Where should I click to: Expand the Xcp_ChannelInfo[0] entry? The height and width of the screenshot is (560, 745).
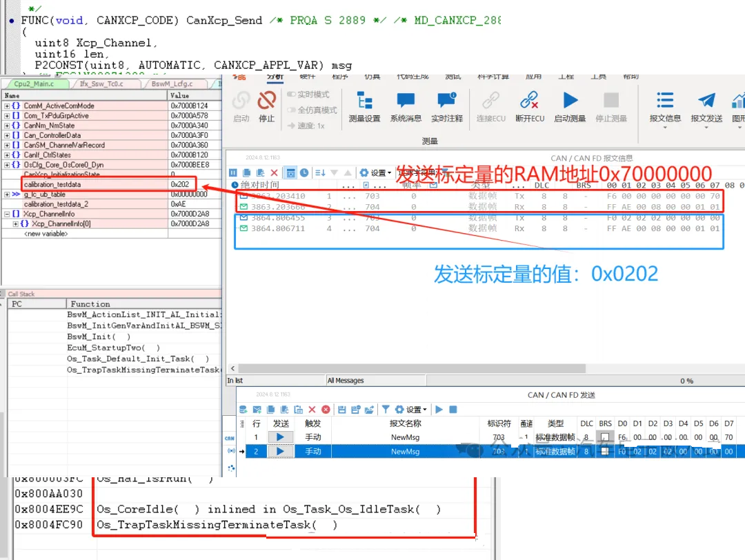pyautogui.click(x=16, y=223)
